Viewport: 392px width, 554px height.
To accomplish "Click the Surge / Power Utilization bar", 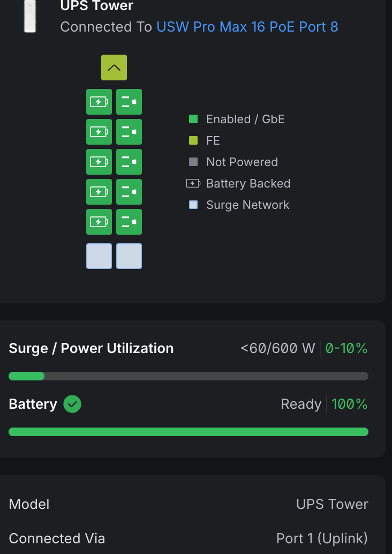I will pyautogui.click(x=189, y=376).
